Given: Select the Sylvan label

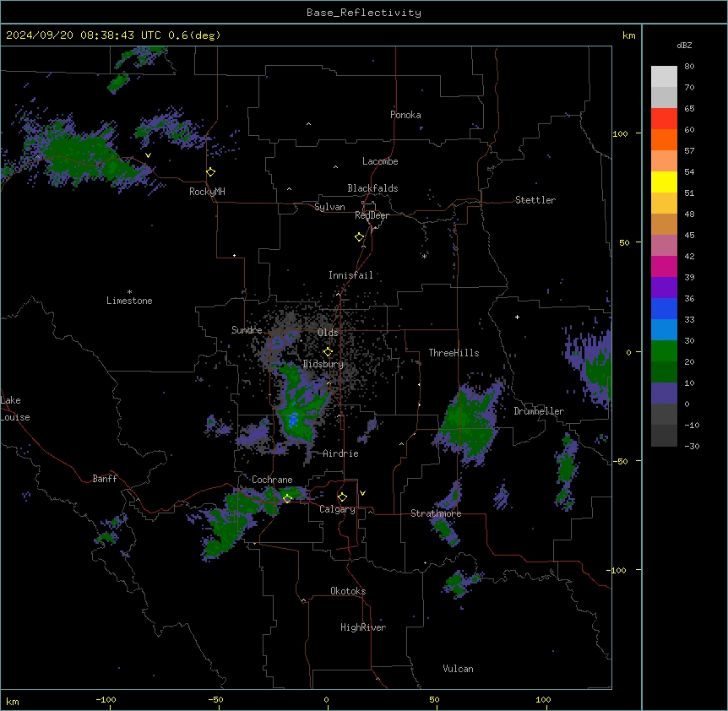Looking at the screenshot, I should coord(329,207).
